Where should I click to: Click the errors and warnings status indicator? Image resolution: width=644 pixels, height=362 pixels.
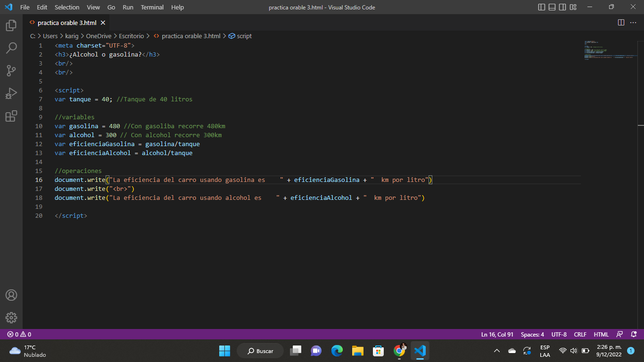pos(19,334)
